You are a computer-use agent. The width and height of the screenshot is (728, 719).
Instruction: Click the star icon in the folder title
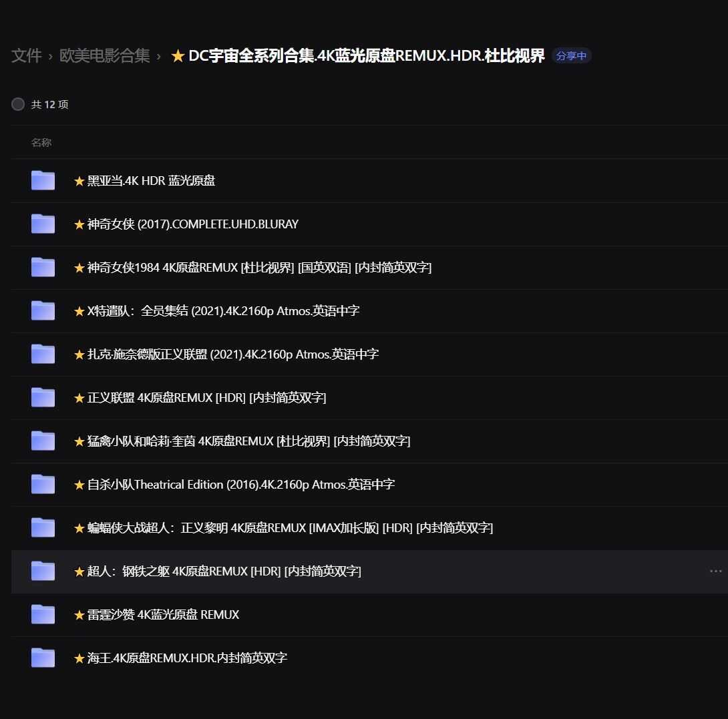point(178,55)
